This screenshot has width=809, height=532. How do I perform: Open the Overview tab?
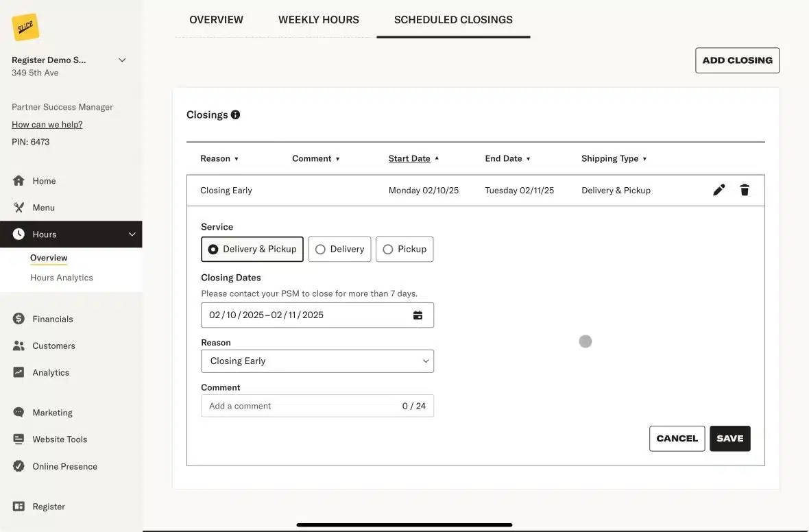click(216, 19)
